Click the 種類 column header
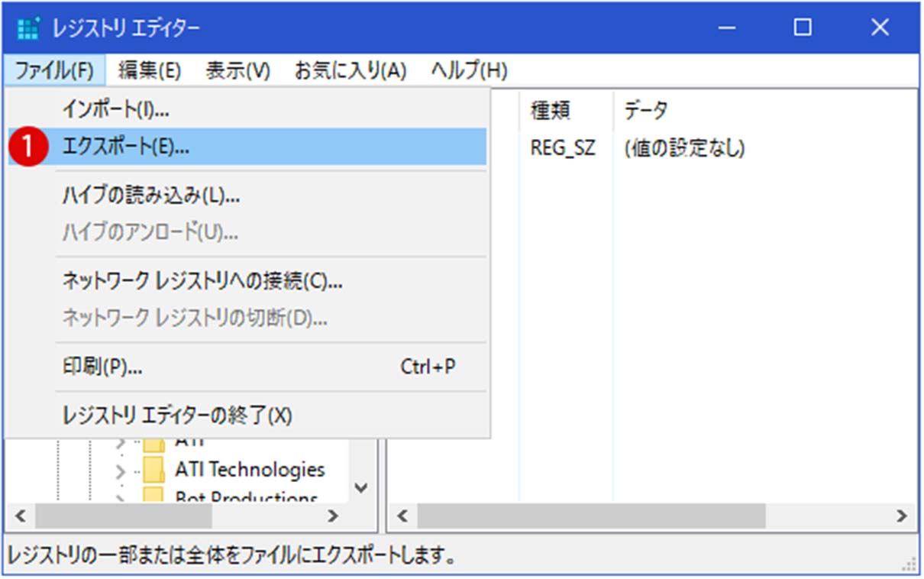The height and width of the screenshot is (579, 924). click(566, 111)
